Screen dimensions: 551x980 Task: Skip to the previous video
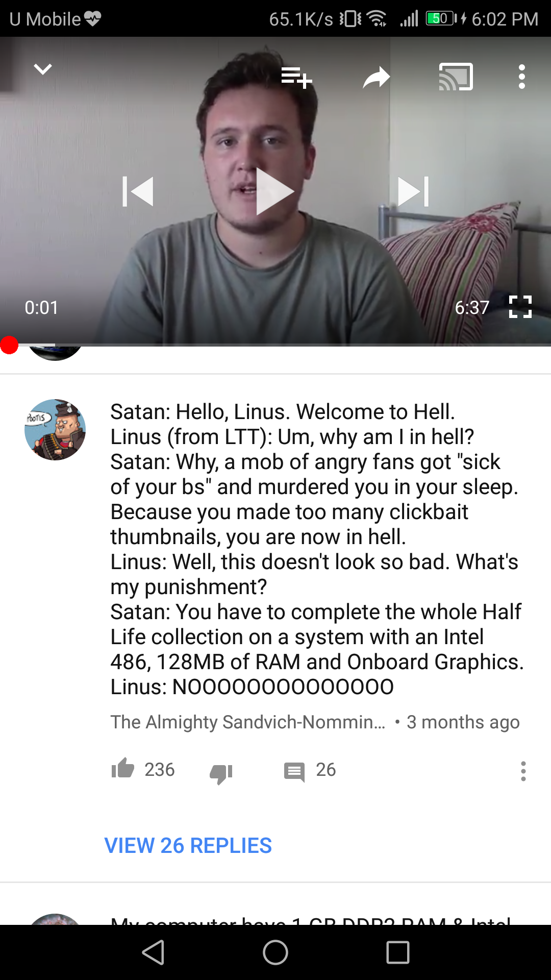pyautogui.click(x=138, y=191)
